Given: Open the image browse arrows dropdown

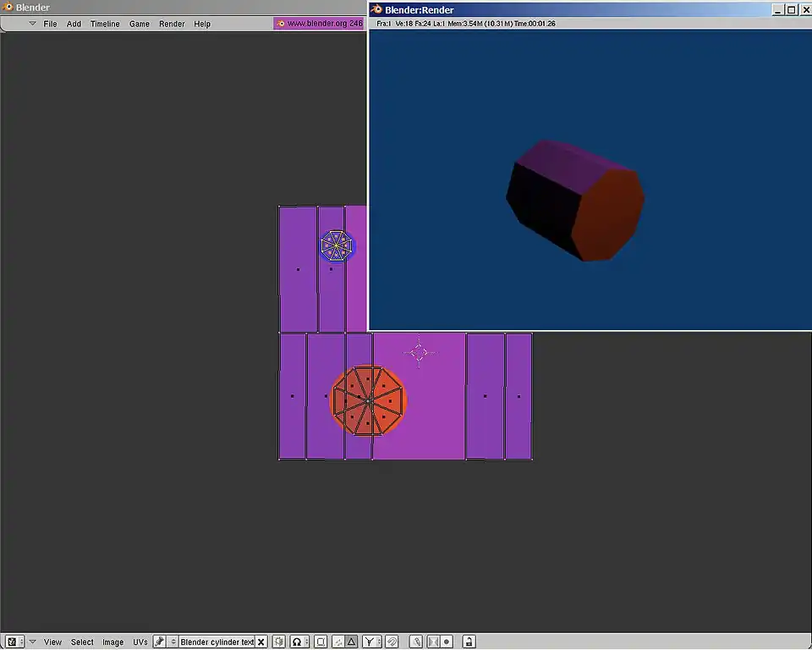Looking at the screenshot, I should click(173, 642).
